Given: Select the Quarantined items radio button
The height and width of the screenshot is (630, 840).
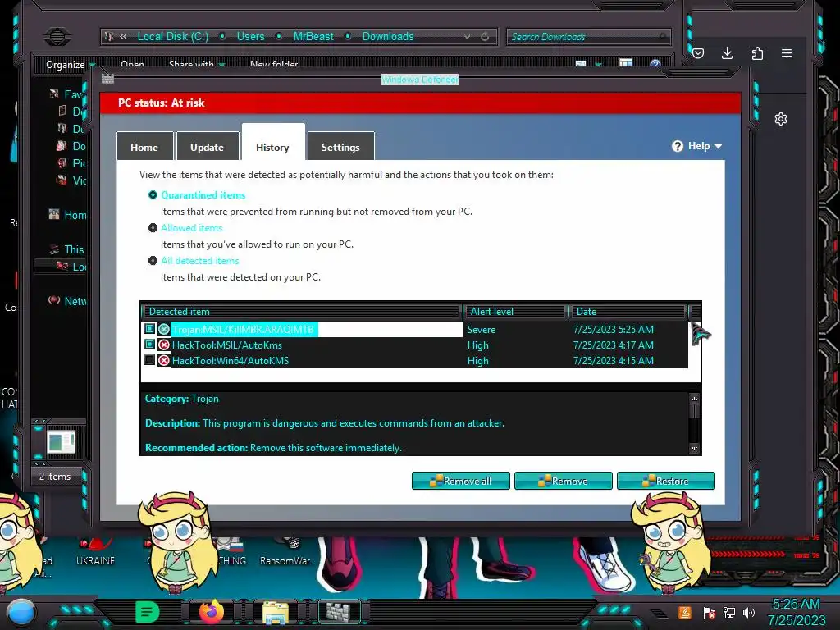Looking at the screenshot, I should pos(153,195).
